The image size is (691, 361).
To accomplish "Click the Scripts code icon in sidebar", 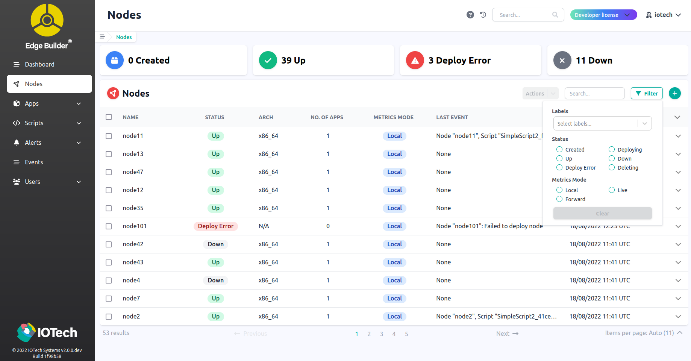I will 16,123.
